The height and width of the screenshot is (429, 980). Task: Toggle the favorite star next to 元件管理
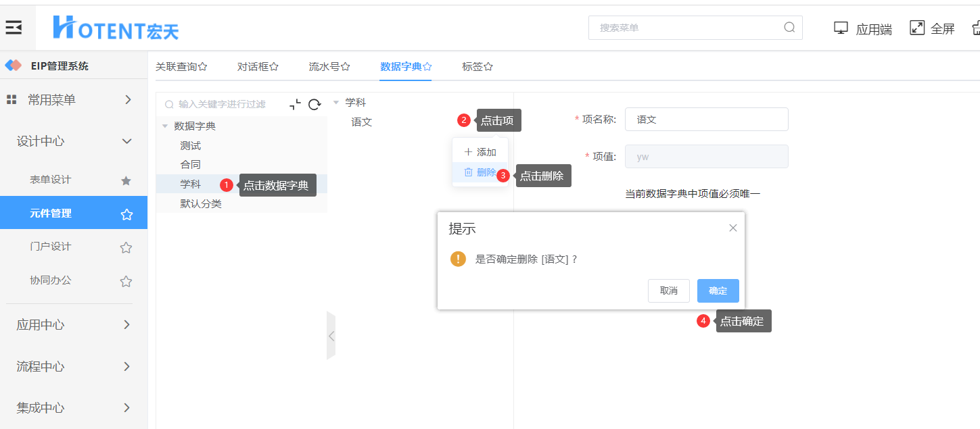click(126, 214)
